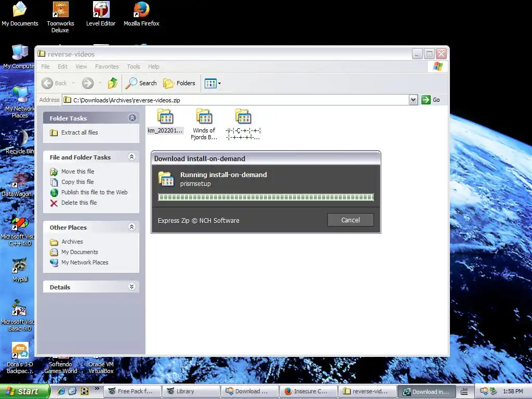
Task: Collapse the Other Places panel
Action: pos(132,227)
